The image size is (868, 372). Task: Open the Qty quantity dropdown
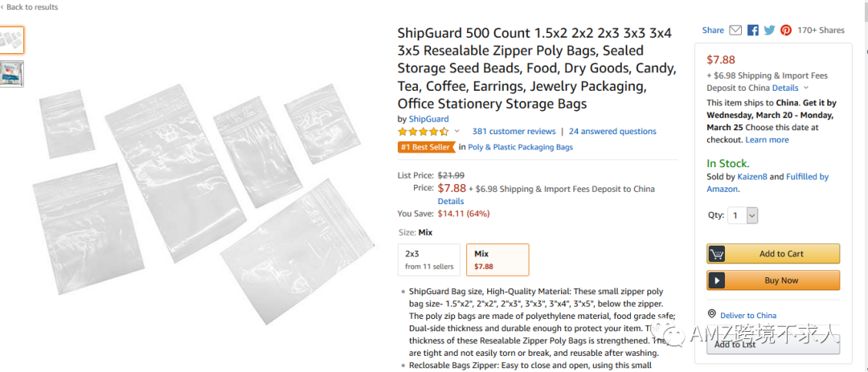click(743, 215)
